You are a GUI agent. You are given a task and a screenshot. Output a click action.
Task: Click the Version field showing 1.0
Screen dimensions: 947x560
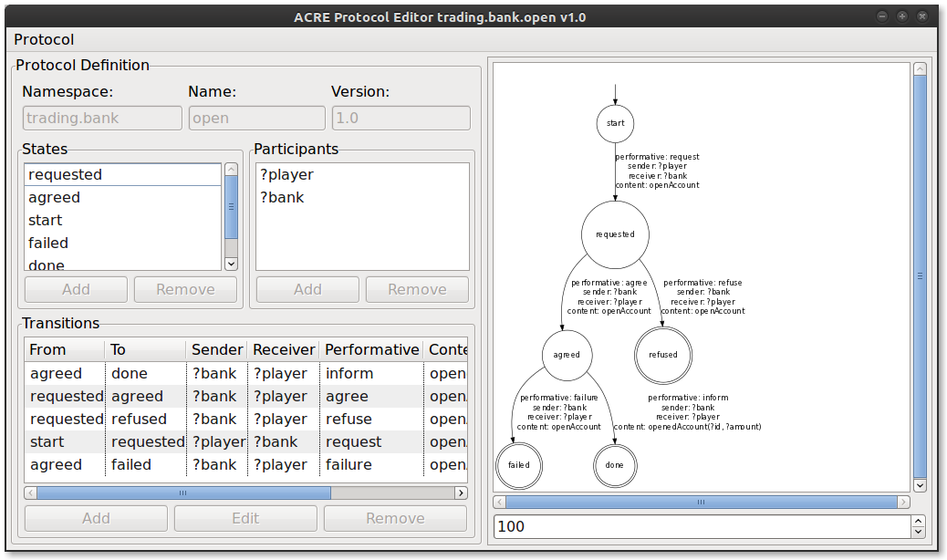pos(401,119)
